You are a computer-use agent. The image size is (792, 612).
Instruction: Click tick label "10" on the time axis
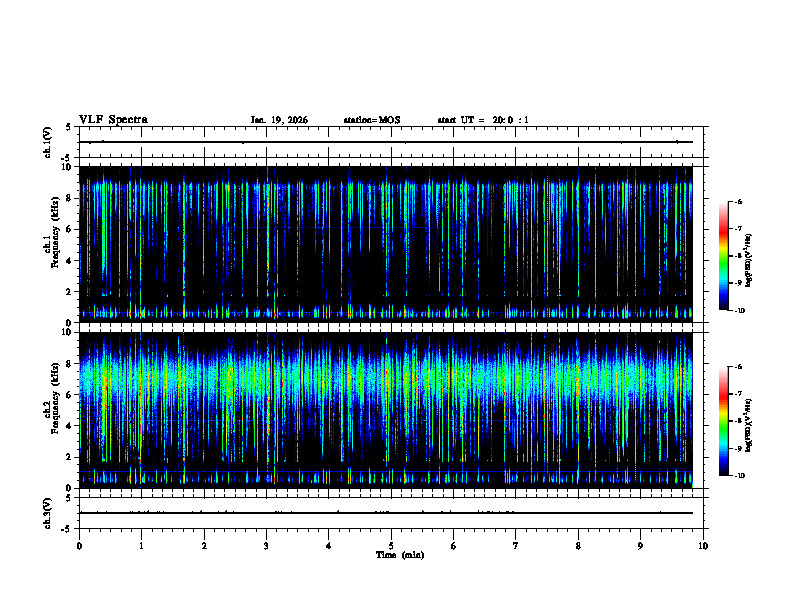[x=703, y=546]
